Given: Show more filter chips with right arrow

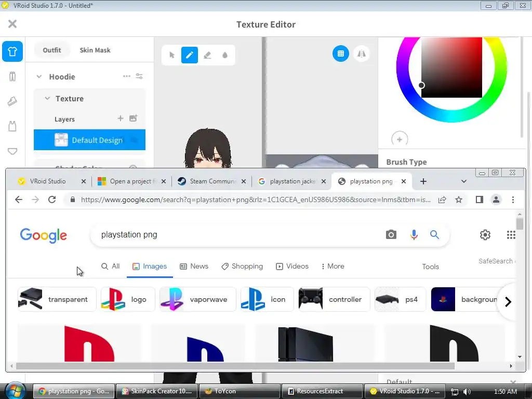Looking at the screenshot, I should pos(508,302).
